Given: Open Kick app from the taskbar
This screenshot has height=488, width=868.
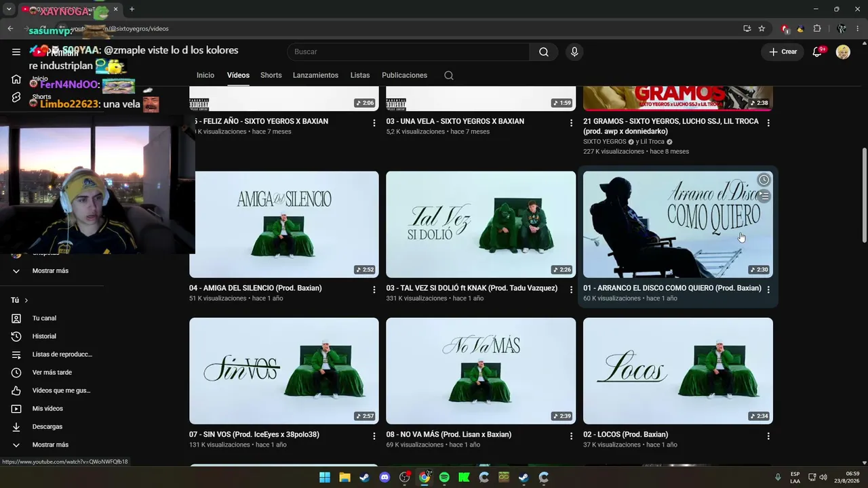Looking at the screenshot, I should click(x=464, y=477).
